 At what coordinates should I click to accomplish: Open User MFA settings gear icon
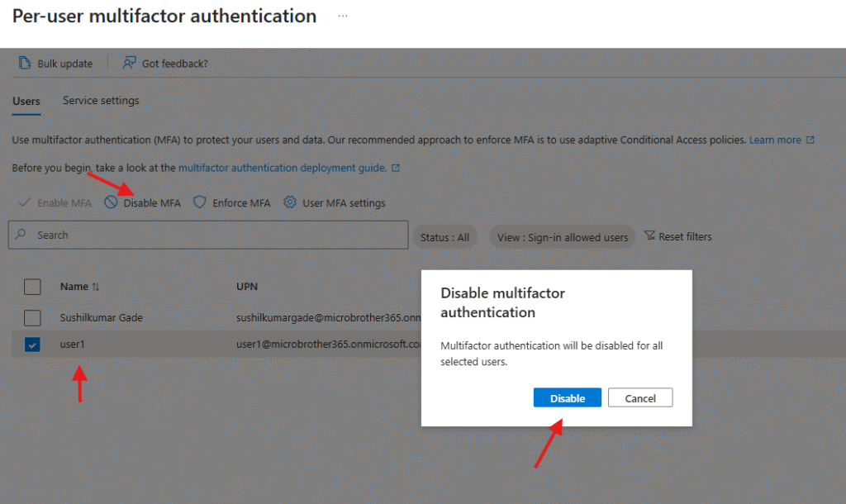[290, 202]
